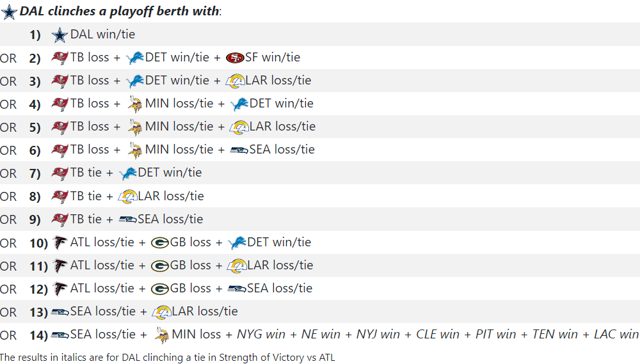
Task: Click the Buccaneers logo in scenario 2
Action: click(x=60, y=58)
